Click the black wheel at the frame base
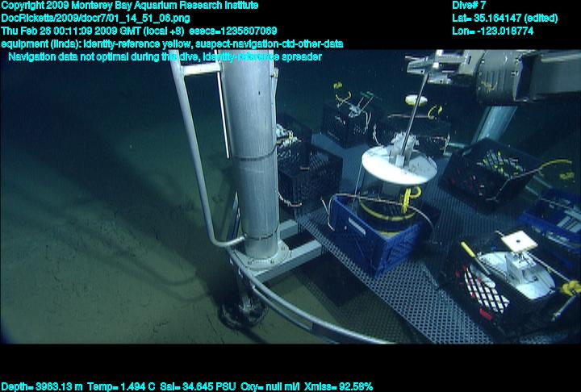This screenshot has height=392, width=581. click(x=241, y=311)
